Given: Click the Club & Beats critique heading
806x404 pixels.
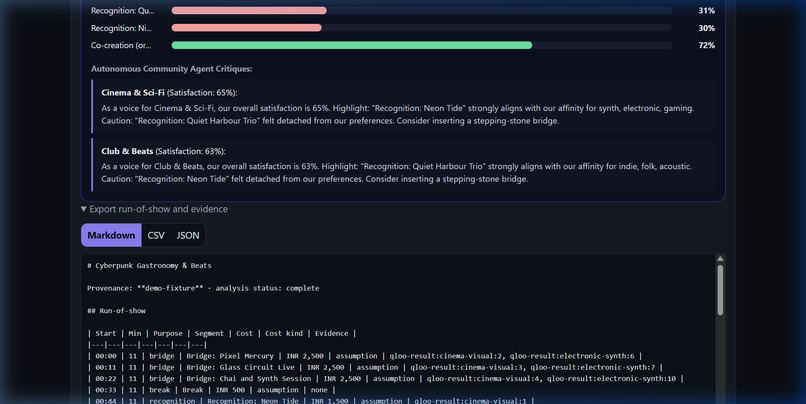Looking at the screenshot, I should 163,151.
